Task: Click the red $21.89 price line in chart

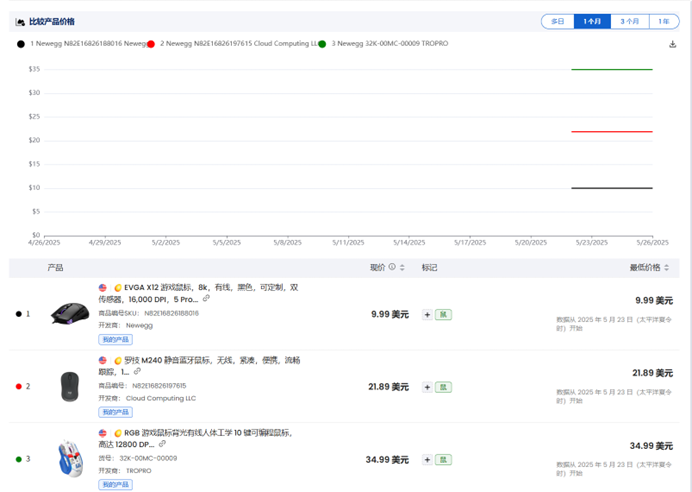Action: (x=612, y=131)
